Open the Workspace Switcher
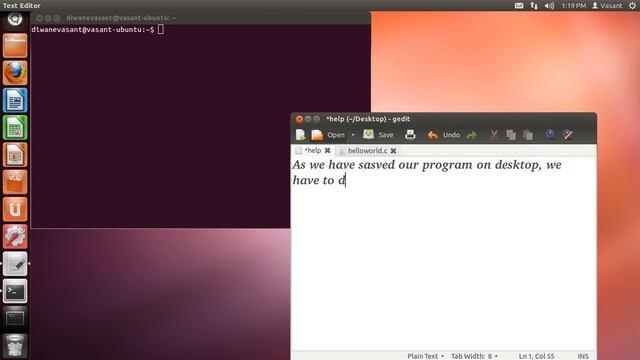The width and height of the screenshot is (640, 360). click(x=15, y=318)
